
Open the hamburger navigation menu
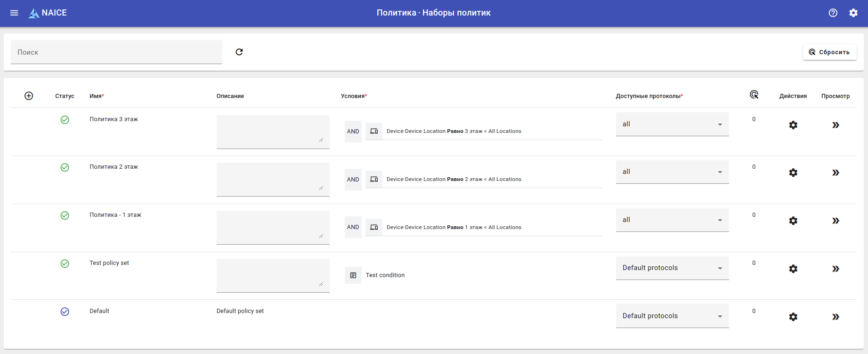pos(14,13)
